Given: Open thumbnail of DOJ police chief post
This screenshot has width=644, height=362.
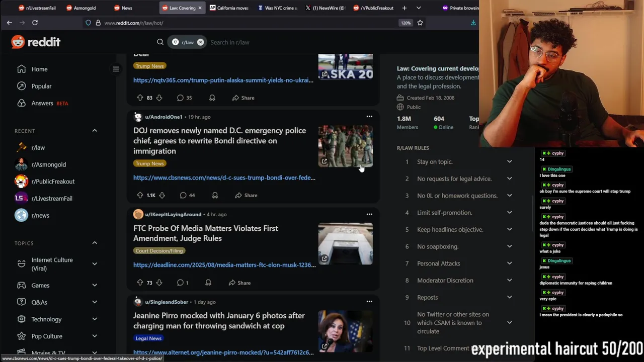Looking at the screenshot, I should coord(346,146).
